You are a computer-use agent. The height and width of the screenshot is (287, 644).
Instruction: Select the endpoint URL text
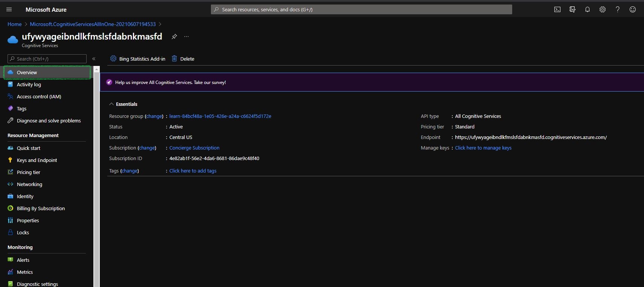click(531, 137)
